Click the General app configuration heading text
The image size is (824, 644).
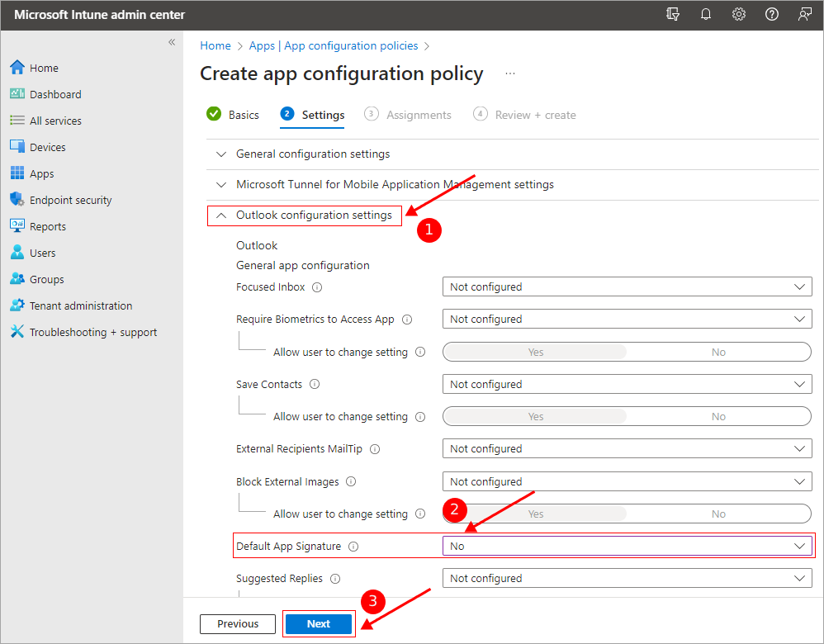pos(303,266)
